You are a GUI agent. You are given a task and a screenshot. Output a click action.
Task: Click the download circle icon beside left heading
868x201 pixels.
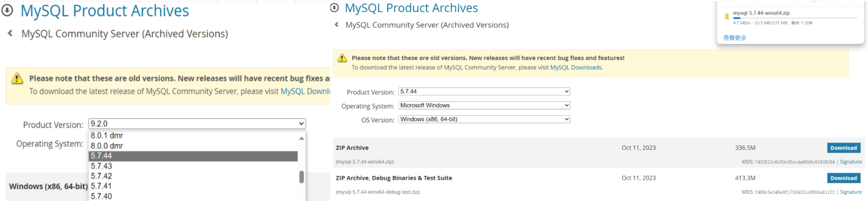tap(7, 10)
